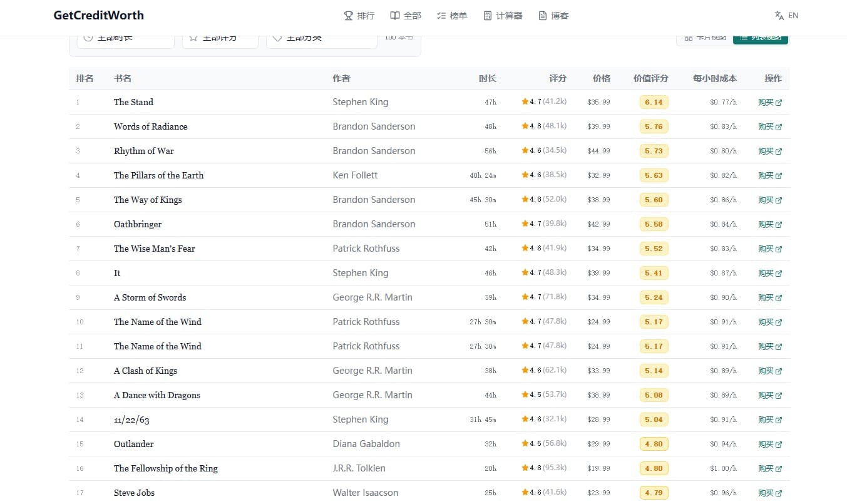
Task: Open the 全部 nav item
Action: pos(406,16)
